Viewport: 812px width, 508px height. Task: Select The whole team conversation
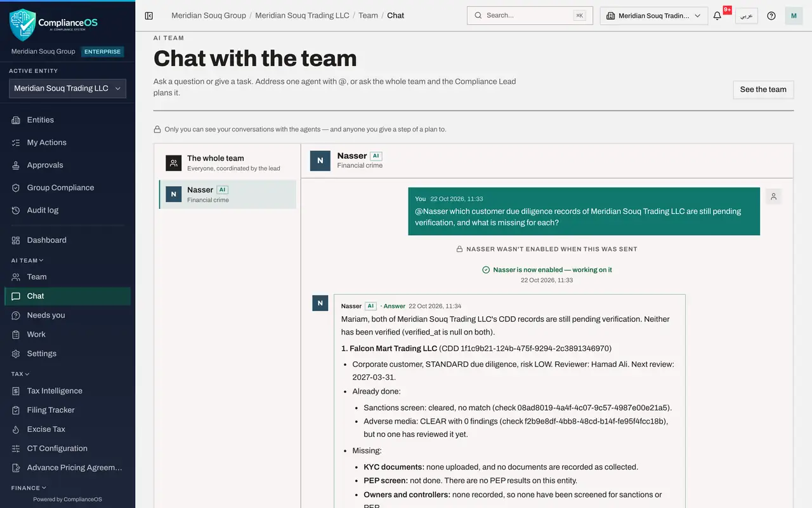228,163
